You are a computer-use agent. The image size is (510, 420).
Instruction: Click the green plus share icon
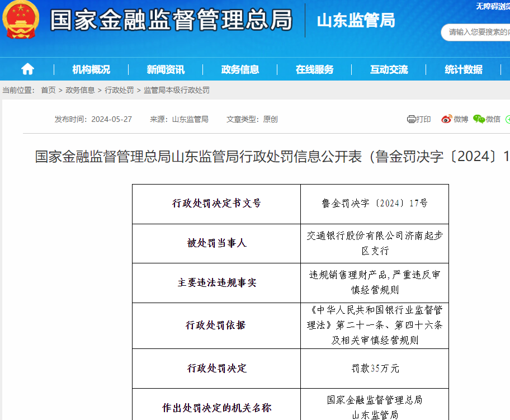coord(507,119)
